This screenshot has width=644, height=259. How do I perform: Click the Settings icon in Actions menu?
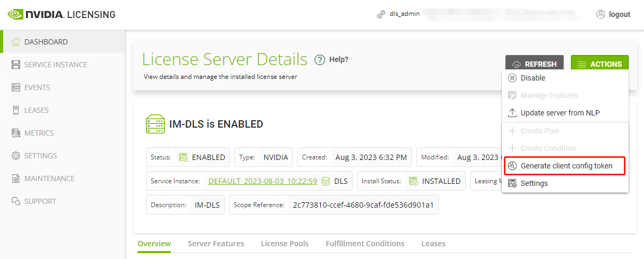coord(512,183)
